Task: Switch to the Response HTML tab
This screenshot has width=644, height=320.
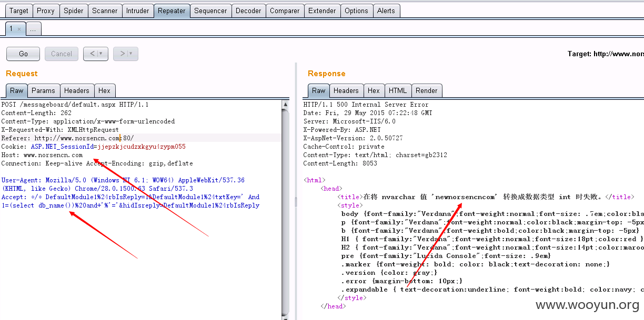Action: click(x=398, y=90)
